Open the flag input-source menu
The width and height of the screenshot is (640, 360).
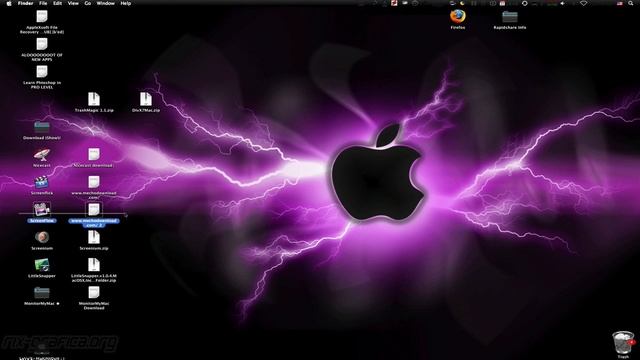pyautogui.click(x=620, y=3)
